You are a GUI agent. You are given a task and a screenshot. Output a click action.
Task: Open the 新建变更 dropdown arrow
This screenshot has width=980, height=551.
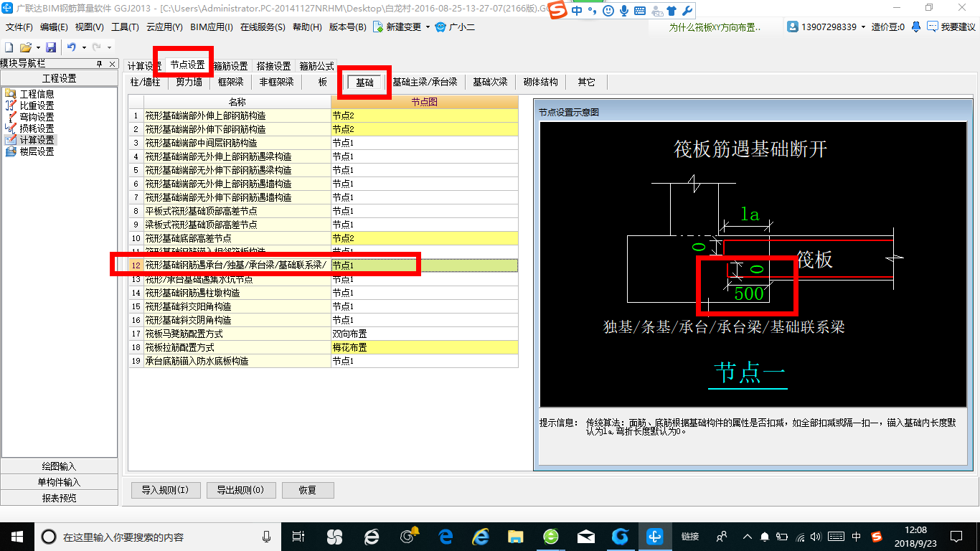point(428,27)
